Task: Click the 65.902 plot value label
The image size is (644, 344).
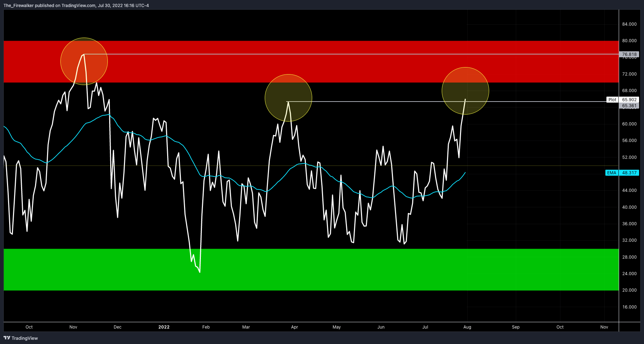Action: coord(629,100)
